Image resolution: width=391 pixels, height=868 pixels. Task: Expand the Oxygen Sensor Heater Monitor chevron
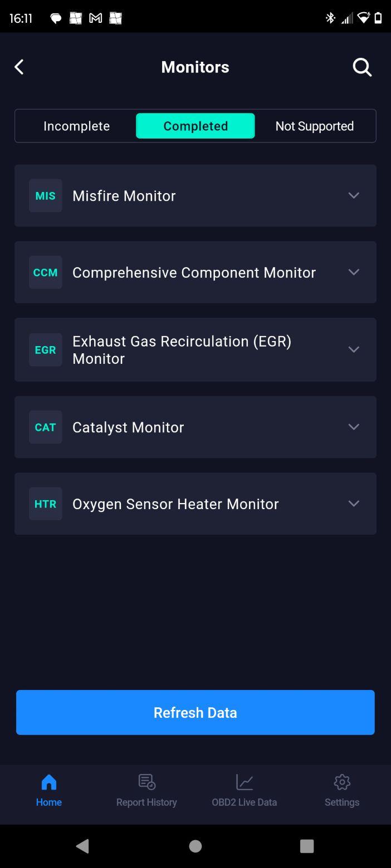(x=354, y=504)
